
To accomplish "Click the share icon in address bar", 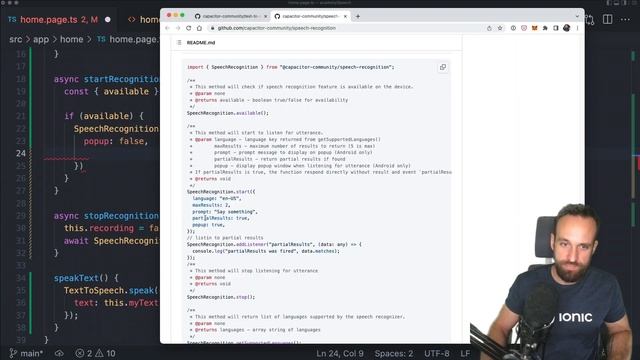I will click(489, 28).
